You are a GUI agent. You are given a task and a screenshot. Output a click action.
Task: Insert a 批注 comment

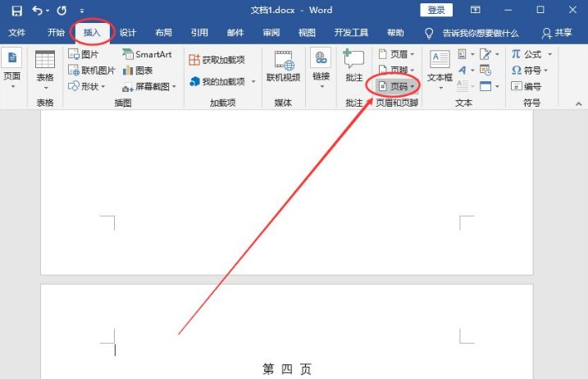tap(354, 66)
